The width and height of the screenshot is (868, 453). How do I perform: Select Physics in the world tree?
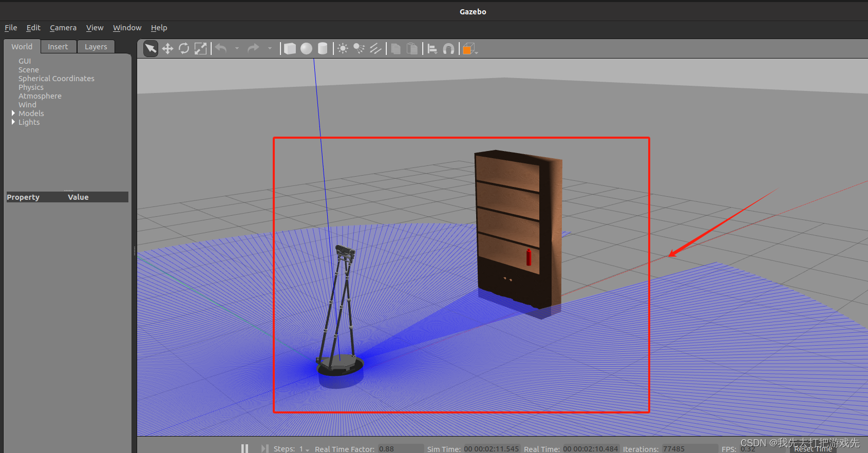click(31, 87)
